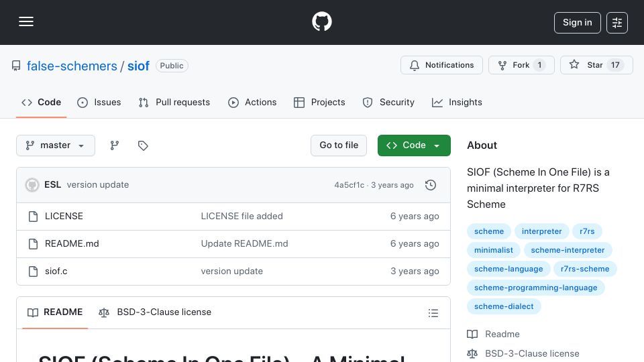Open the README.md file

[x=72, y=244]
